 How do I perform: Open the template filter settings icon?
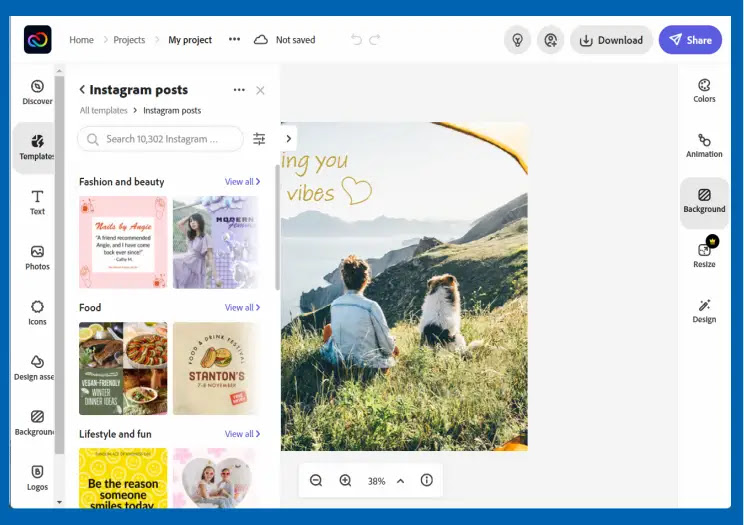tap(259, 139)
